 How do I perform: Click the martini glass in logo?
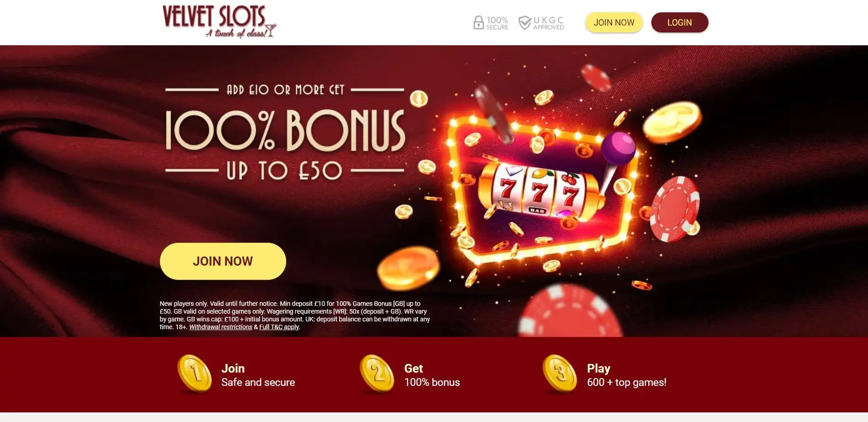(271, 30)
